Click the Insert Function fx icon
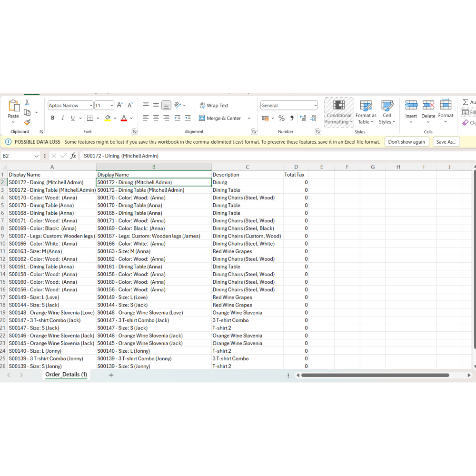This screenshot has height=476, width=476. (x=73, y=156)
